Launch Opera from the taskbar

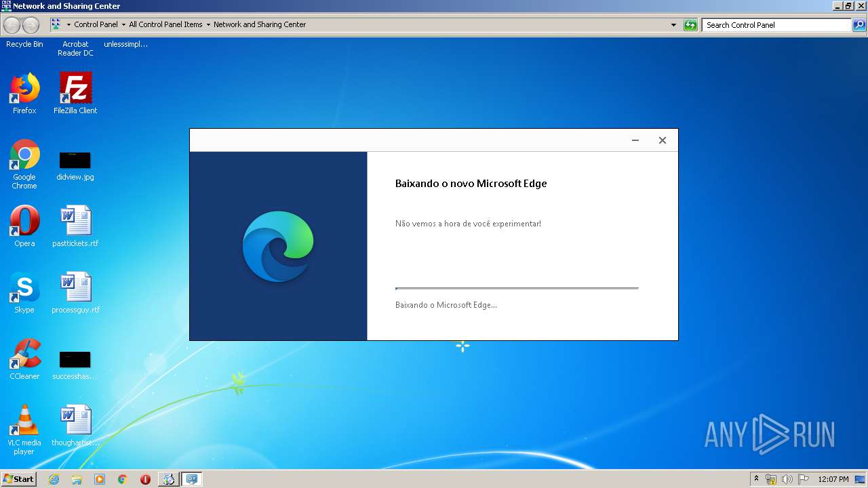coord(145,479)
